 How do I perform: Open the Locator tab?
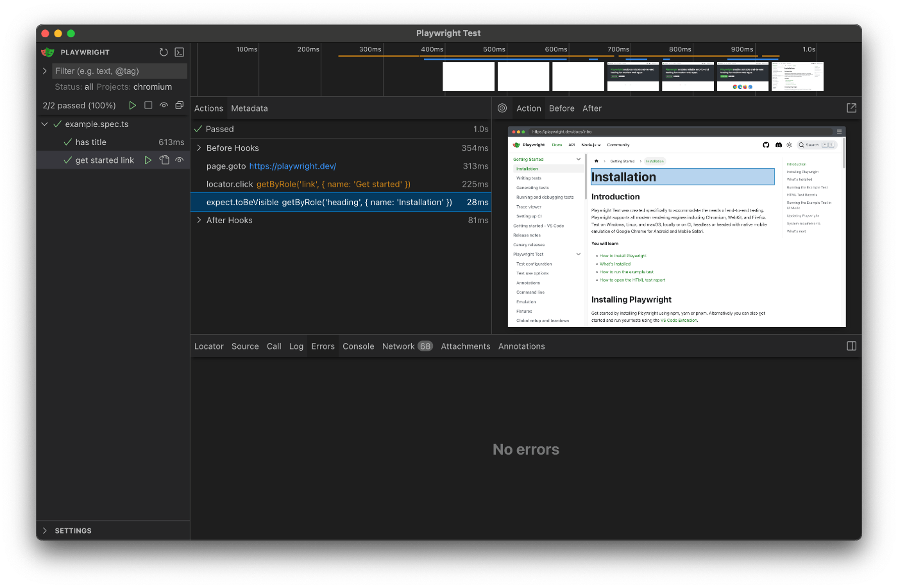[x=209, y=346]
